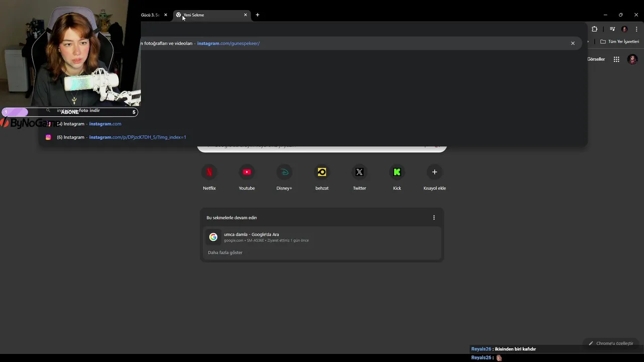Click the Bu sekmelerle devam edin heading
This screenshot has height=362, width=644.
pyautogui.click(x=231, y=218)
